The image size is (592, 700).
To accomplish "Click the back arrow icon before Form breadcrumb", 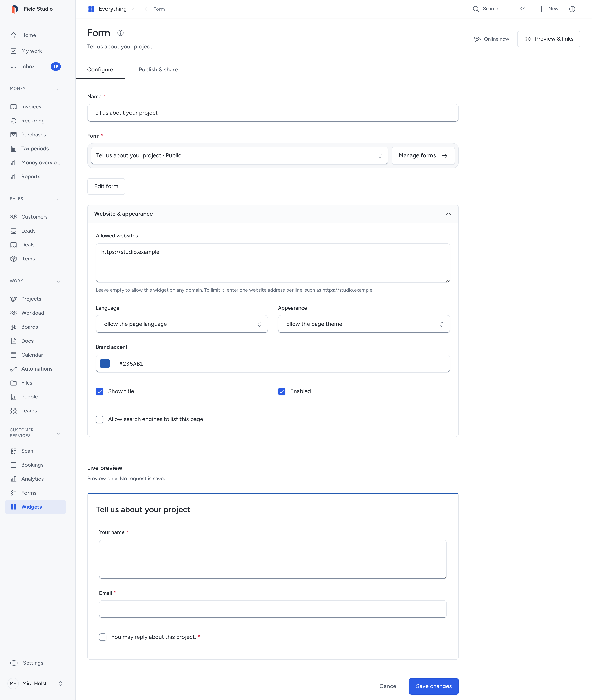I will 147,9.
